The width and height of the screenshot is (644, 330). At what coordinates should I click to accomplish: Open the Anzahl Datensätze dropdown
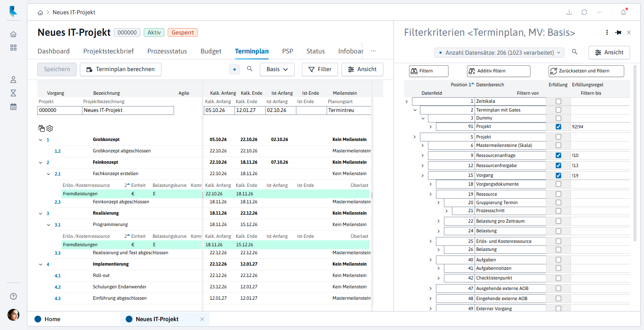coord(499,53)
